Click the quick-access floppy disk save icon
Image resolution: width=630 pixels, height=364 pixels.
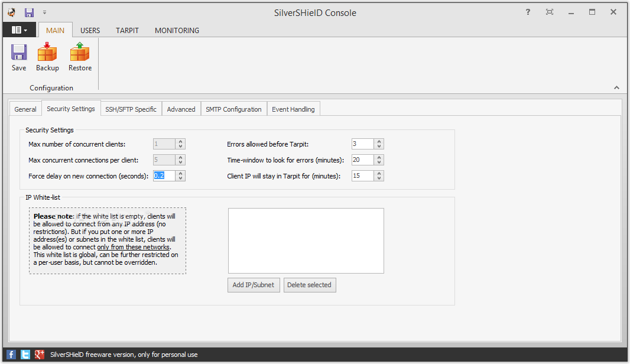click(x=29, y=12)
